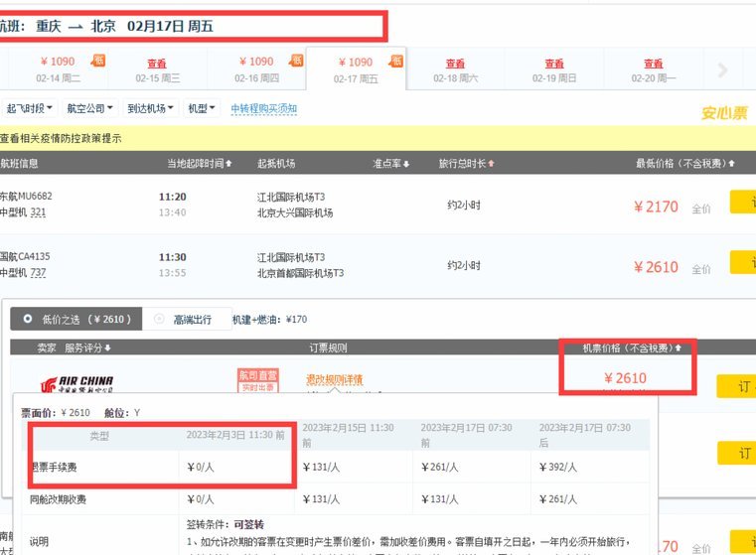Select the 02-17 周五 date tab

point(356,69)
